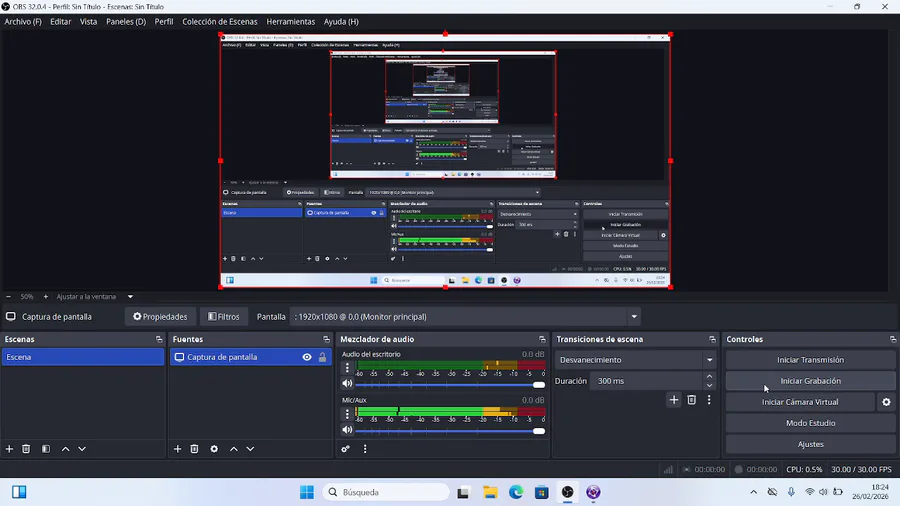Click taskbar Búsqueda search box

tap(386, 492)
